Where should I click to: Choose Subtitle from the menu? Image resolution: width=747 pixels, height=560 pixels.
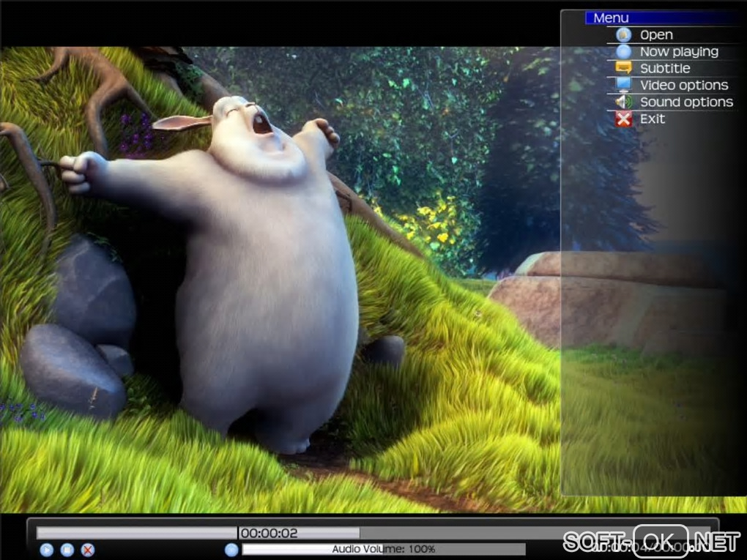pos(665,68)
